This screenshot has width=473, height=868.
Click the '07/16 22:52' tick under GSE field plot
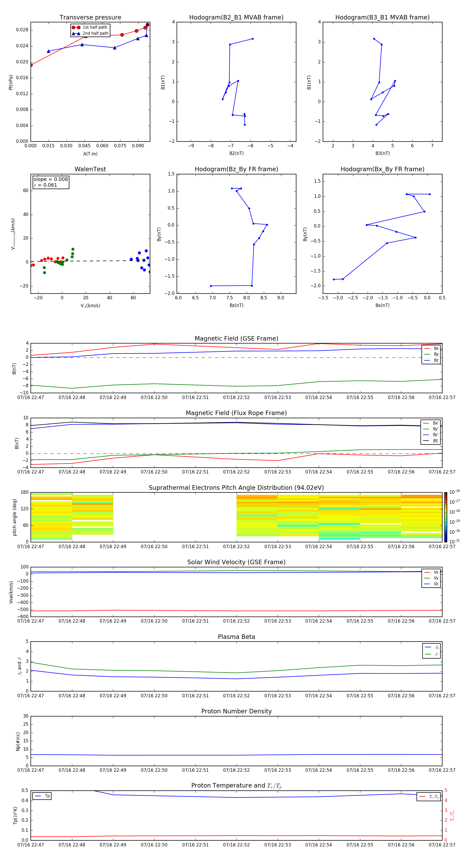[x=236, y=398]
